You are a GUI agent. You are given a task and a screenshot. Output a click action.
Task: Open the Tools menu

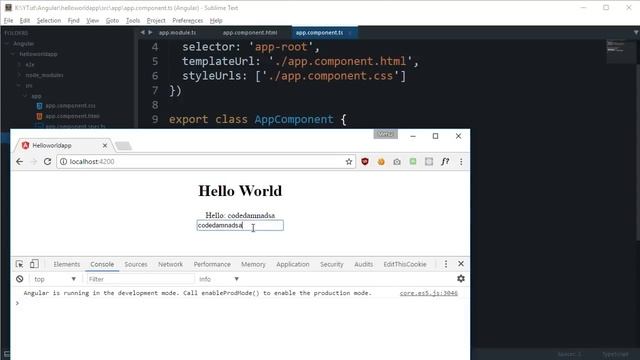point(133,20)
